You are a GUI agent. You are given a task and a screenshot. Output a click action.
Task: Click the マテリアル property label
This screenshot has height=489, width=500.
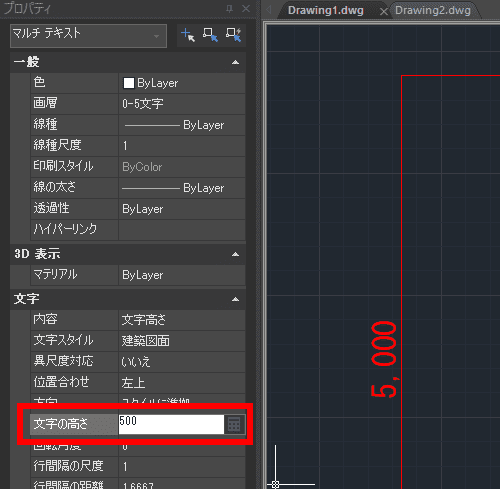click(x=55, y=274)
